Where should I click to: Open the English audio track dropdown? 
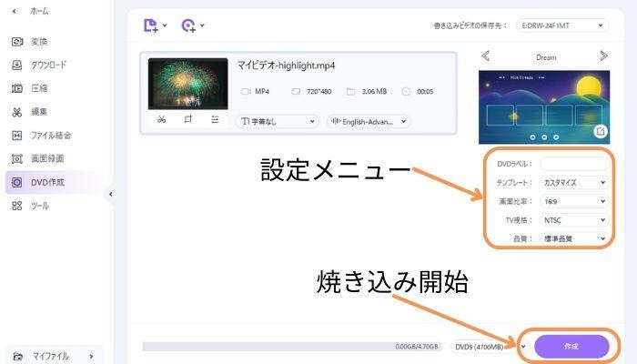(368, 121)
